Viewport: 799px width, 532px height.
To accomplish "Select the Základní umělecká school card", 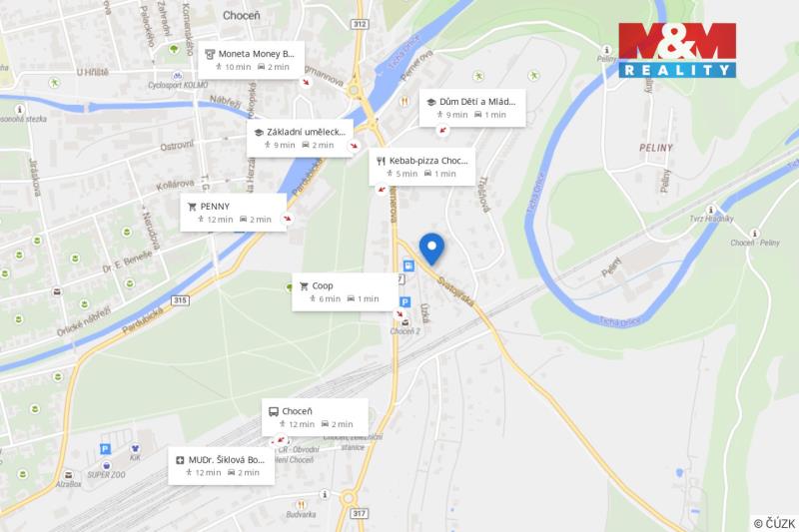I will tap(301, 138).
